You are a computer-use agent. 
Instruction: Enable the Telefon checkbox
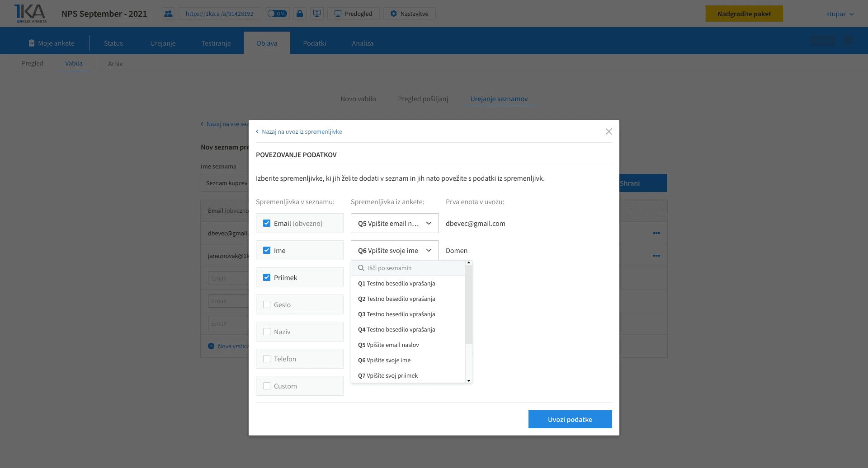tap(267, 358)
